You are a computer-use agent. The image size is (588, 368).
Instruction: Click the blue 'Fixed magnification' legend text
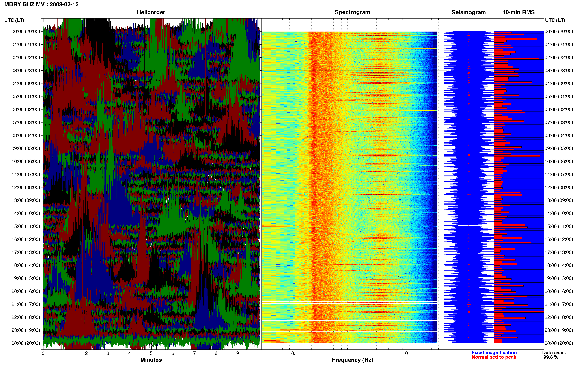point(494,353)
